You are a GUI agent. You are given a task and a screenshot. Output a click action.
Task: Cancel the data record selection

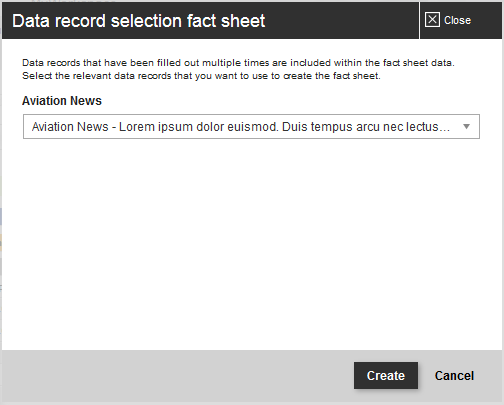pyautogui.click(x=454, y=376)
